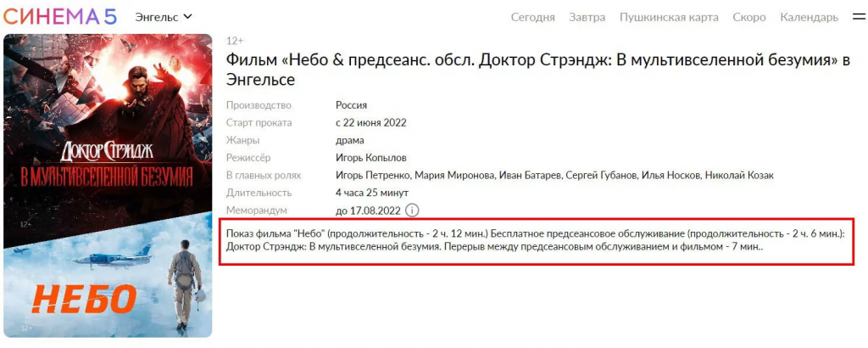Click actor name Мария Миронова
The height and width of the screenshot is (348, 868).
pos(454,176)
